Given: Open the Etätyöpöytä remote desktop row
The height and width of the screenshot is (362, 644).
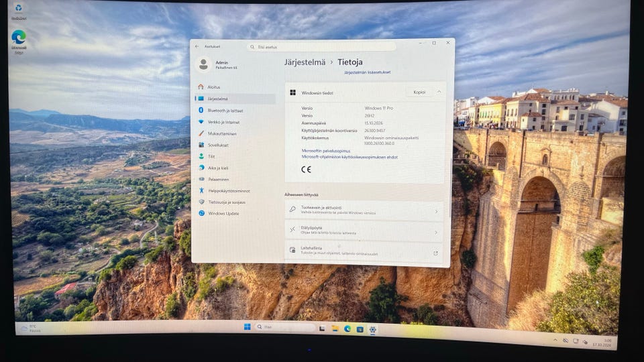Looking at the screenshot, I should coord(364,231).
